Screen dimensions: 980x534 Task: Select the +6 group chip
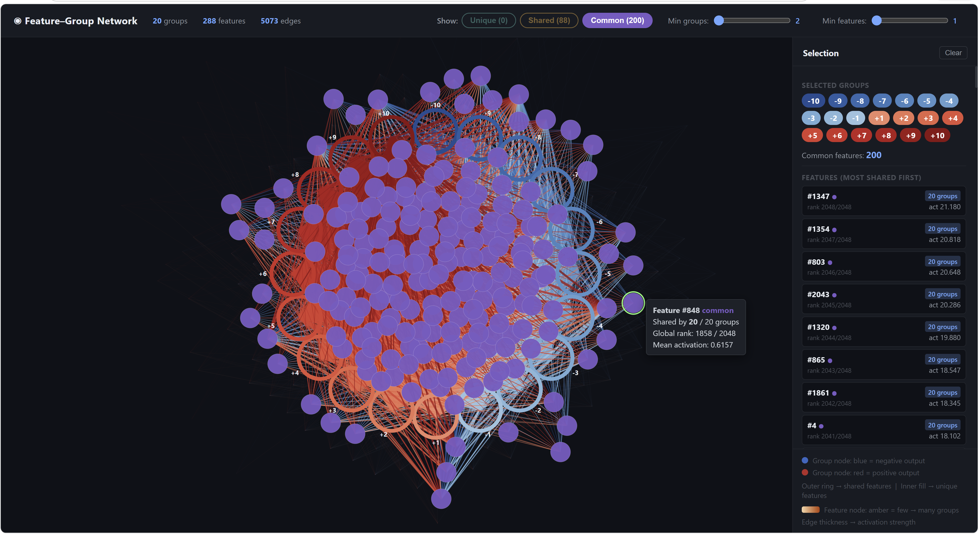click(837, 136)
